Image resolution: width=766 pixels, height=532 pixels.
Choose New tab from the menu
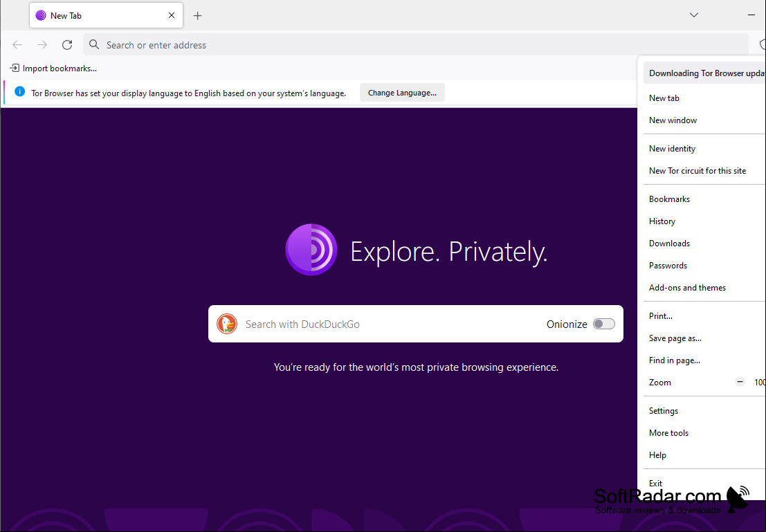point(704,98)
